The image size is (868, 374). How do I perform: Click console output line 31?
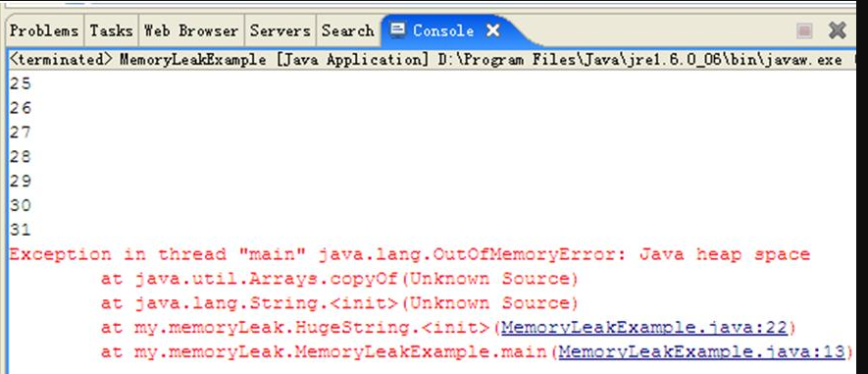pos(21,230)
